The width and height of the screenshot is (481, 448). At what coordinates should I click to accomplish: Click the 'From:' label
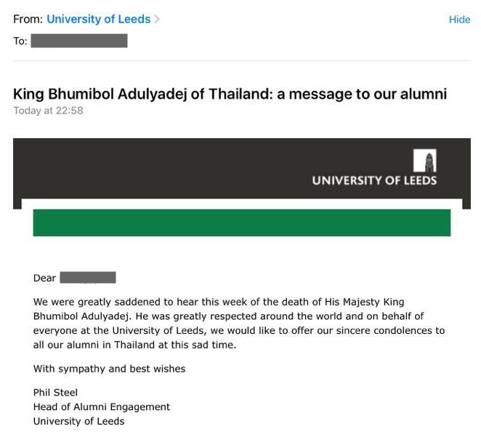point(28,20)
